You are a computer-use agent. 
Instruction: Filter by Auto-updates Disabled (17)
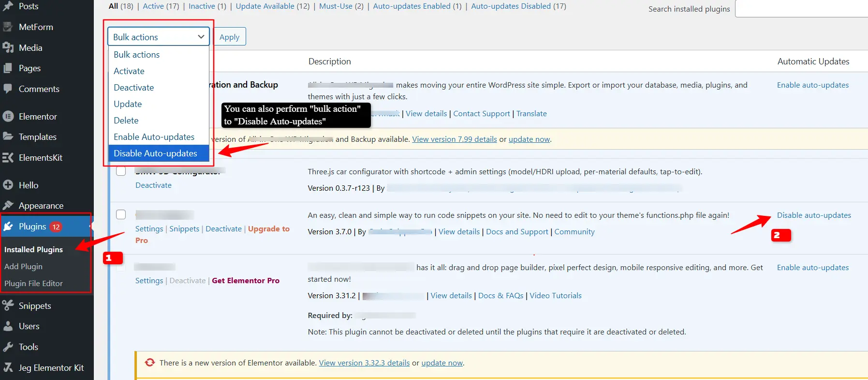pyautogui.click(x=519, y=6)
